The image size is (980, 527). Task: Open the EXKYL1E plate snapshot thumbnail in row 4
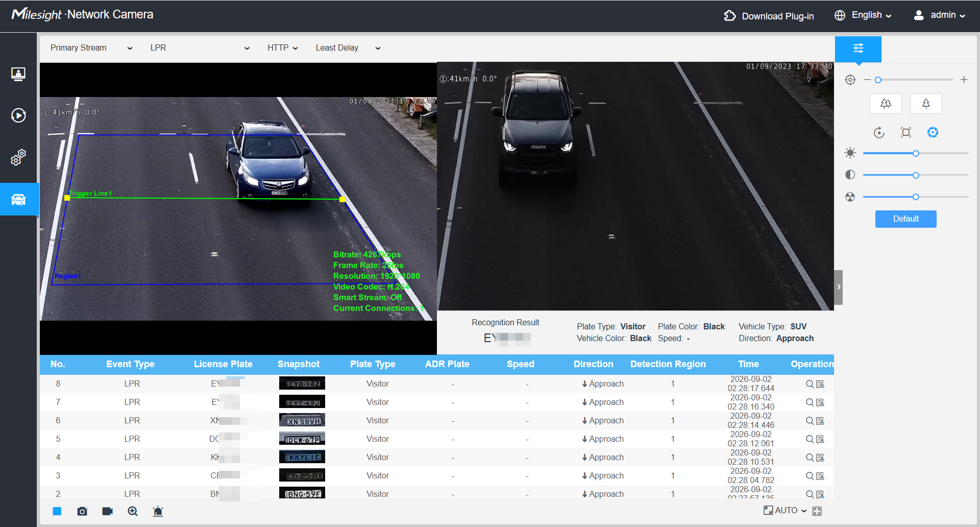tap(302, 457)
